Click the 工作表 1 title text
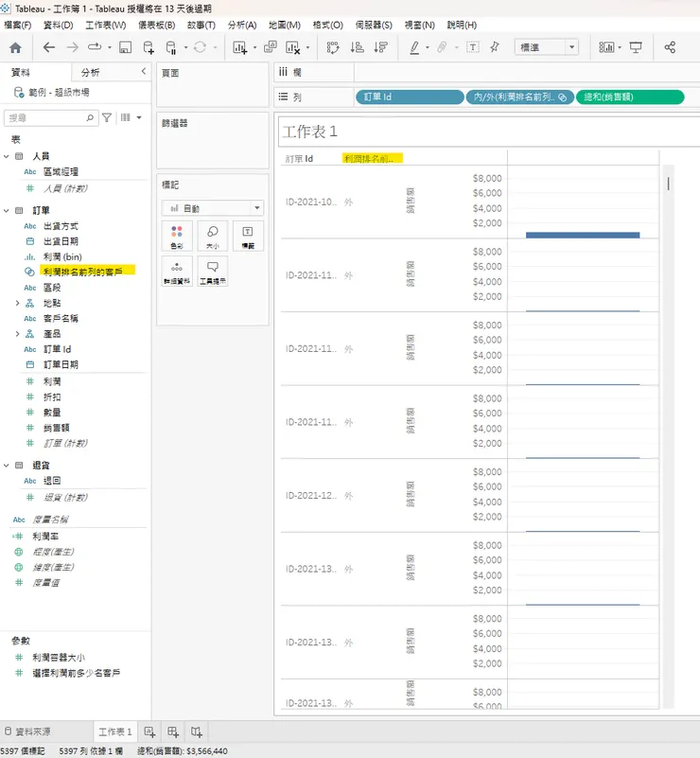The height and width of the screenshot is (758, 700). pyautogui.click(x=309, y=132)
